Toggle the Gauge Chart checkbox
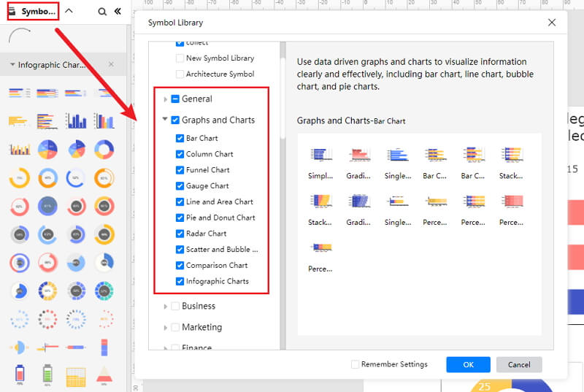 click(180, 185)
